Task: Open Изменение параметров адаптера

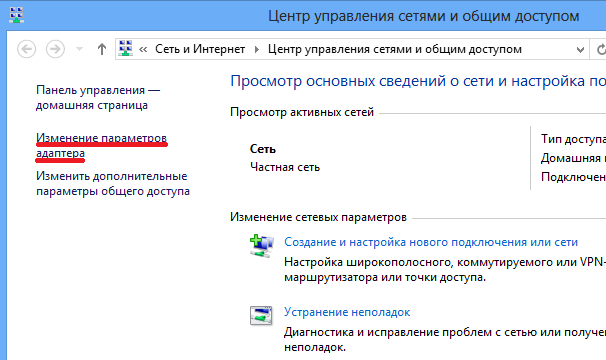Action: 101,145
